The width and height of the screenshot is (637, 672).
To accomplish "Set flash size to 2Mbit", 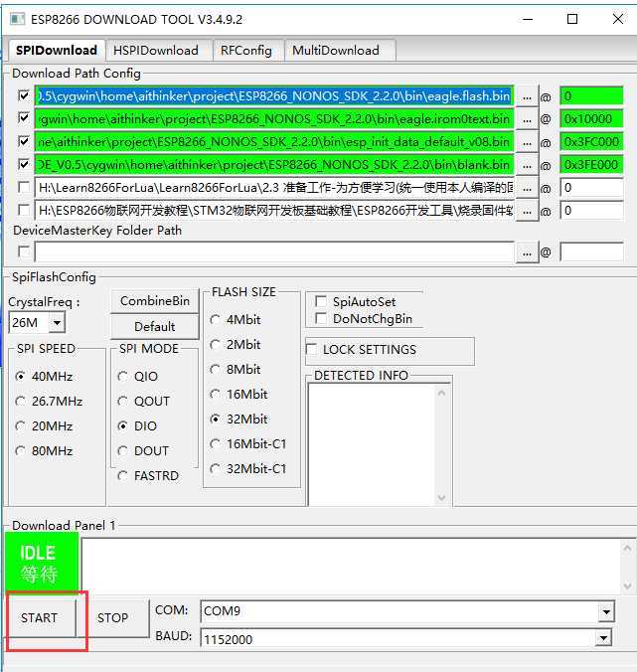I will click(x=215, y=345).
